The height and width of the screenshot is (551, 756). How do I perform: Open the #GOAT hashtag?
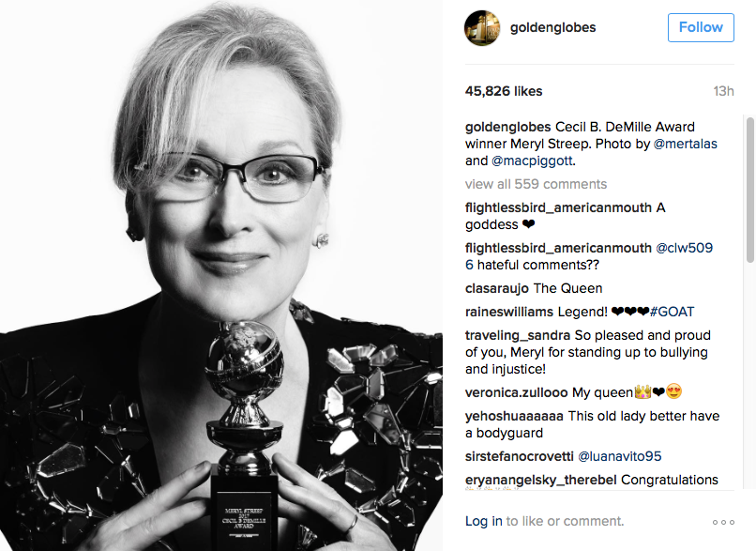click(x=672, y=312)
